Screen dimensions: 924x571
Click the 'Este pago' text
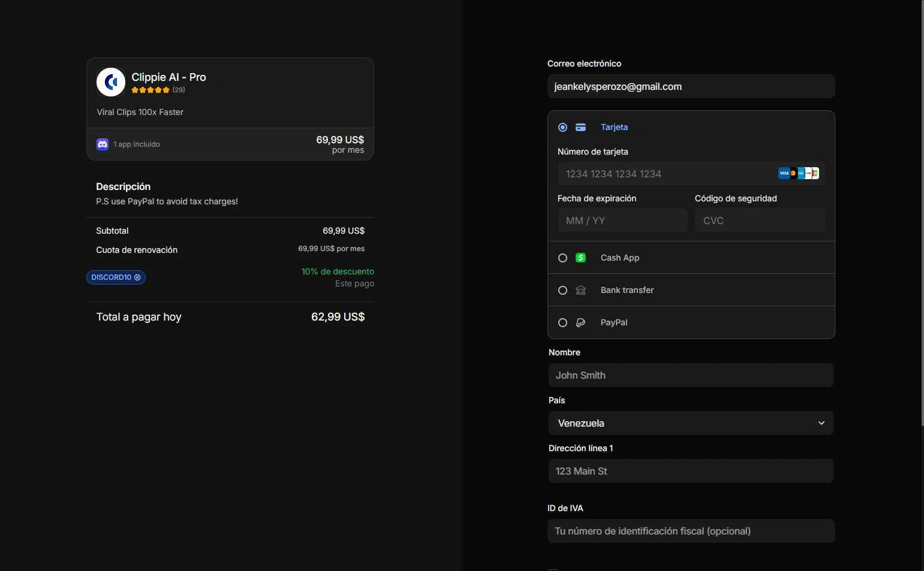tap(354, 283)
